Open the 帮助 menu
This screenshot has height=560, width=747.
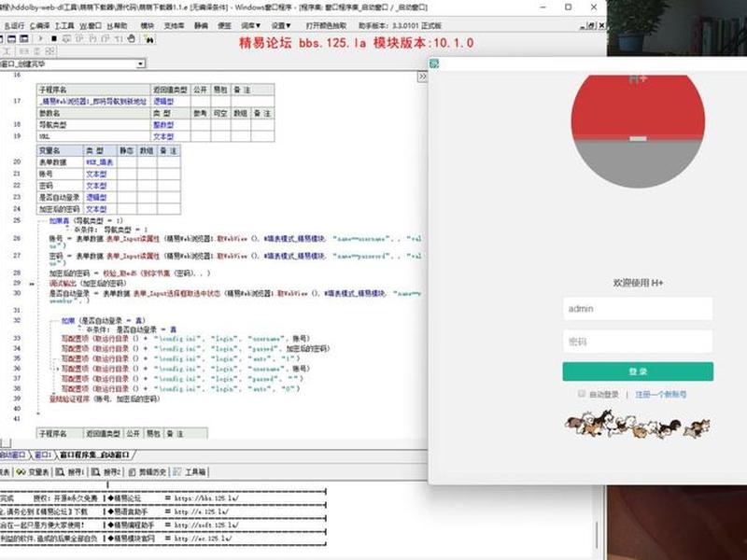click(118, 25)
